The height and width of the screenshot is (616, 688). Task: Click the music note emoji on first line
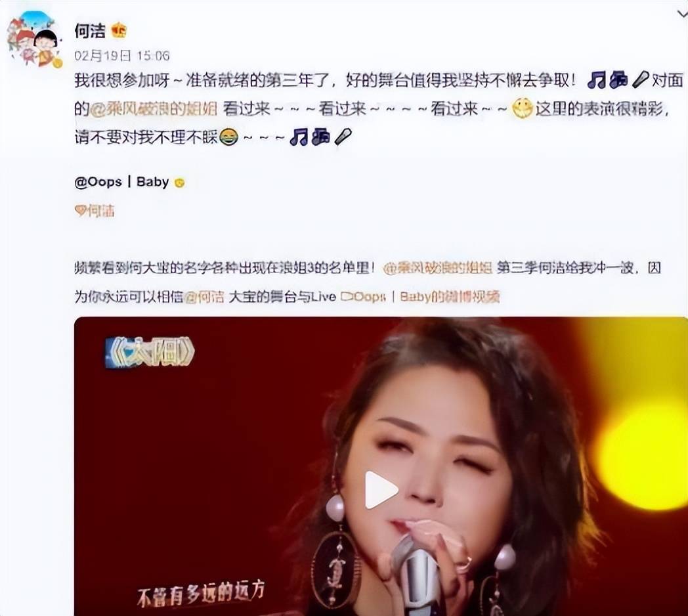coord(596,79)
